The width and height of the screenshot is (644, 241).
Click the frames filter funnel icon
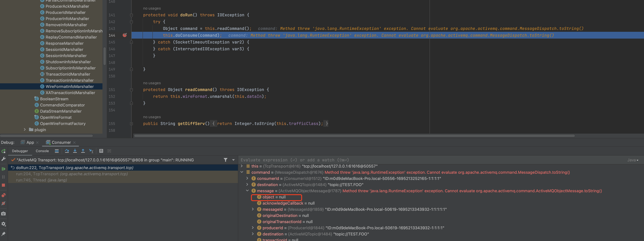point(226,160)
